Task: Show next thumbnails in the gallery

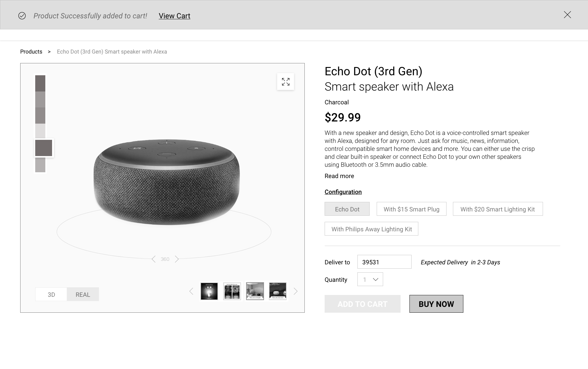Action: click(296, 291)
